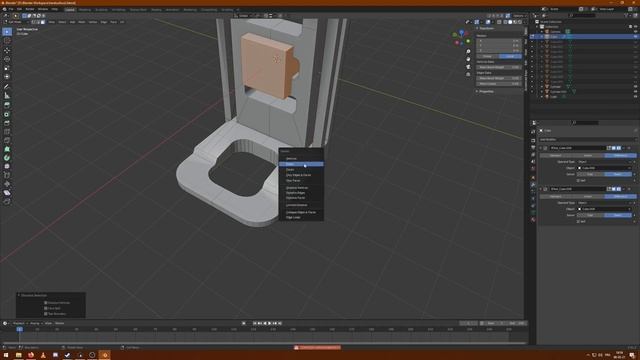The image size is (640, 360).
Task: Select the Annotate tool
Action: pos(7,87)
